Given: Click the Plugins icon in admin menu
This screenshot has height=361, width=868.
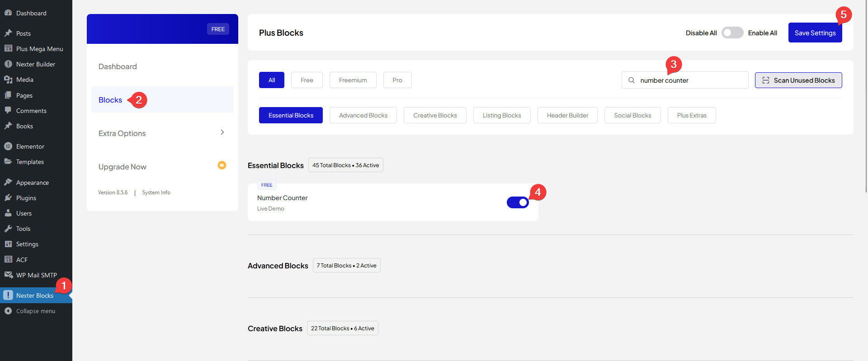Looking at the screenshot, I should (x=8, y=198).
